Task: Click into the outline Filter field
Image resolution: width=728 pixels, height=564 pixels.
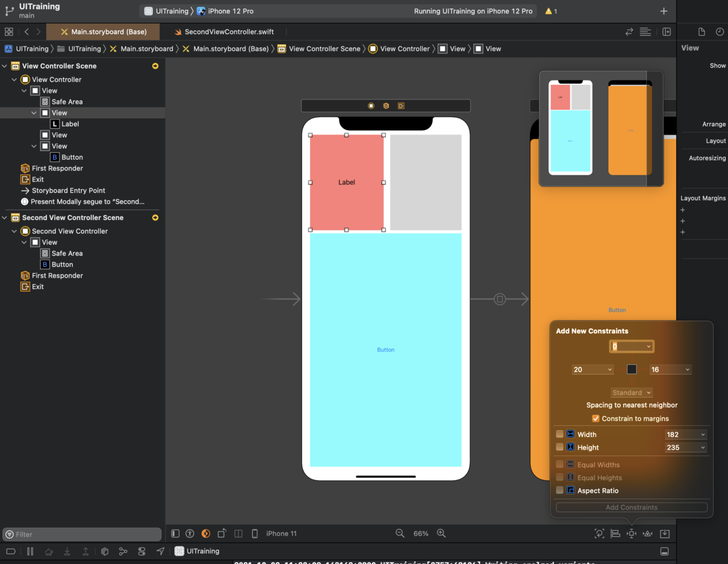Action: click(x=82, y=534)
